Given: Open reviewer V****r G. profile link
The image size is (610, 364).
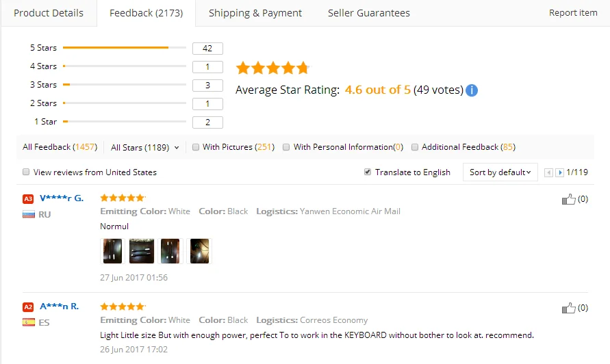Looking at the screenshot, I should coord(62,198).
